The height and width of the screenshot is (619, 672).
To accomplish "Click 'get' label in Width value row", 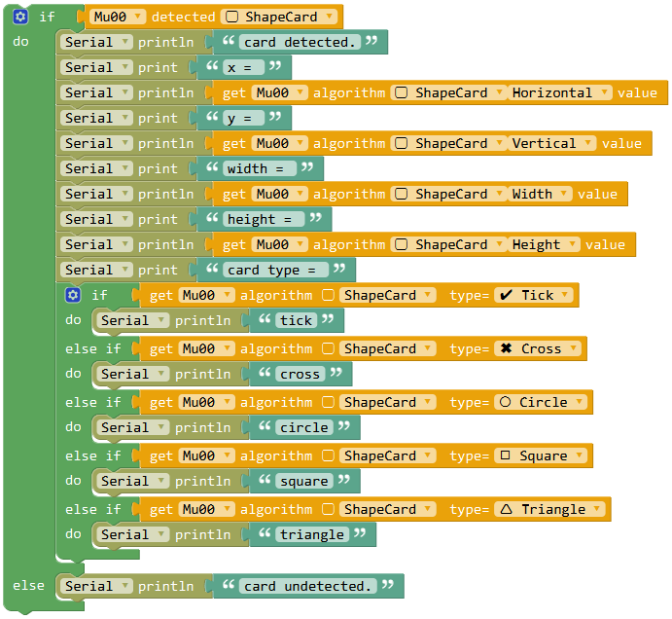I will [x=234, y=194].
